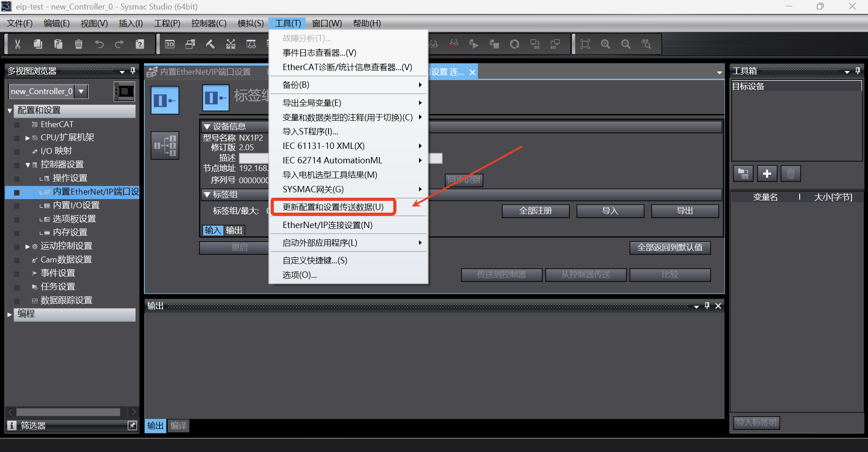Click the zoom out magnifier icon
This screenshot has width=868, height=452.
pyautogui.click(x=626, y=44)
